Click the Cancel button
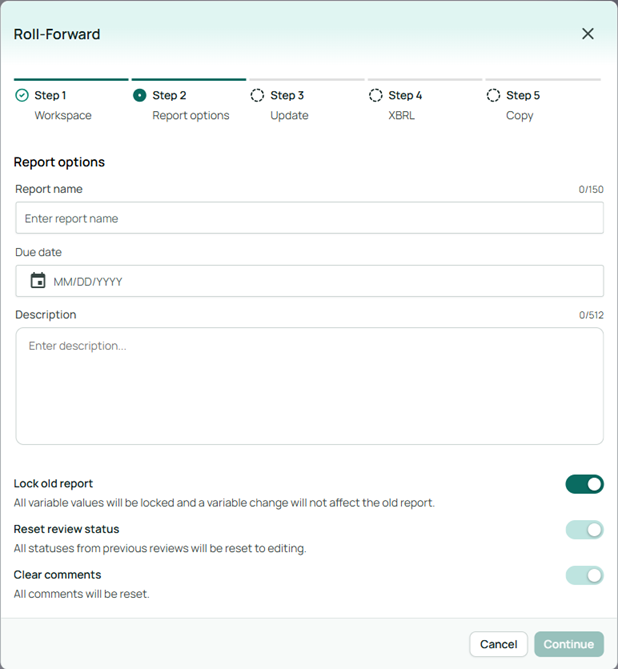The width and height of the screenshot is (618, 669). (x=498, y=644)
